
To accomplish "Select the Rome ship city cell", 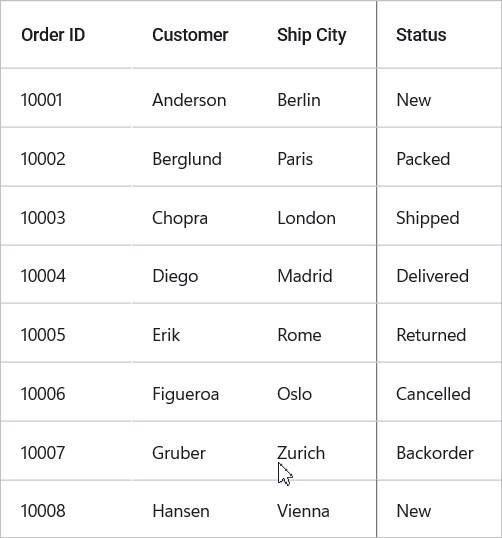I will 316,333.
